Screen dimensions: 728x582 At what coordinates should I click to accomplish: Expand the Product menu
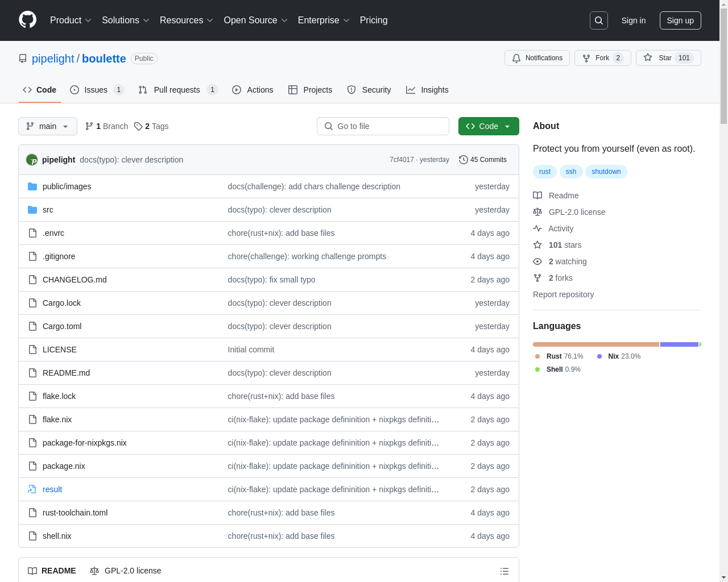[71, 20]
